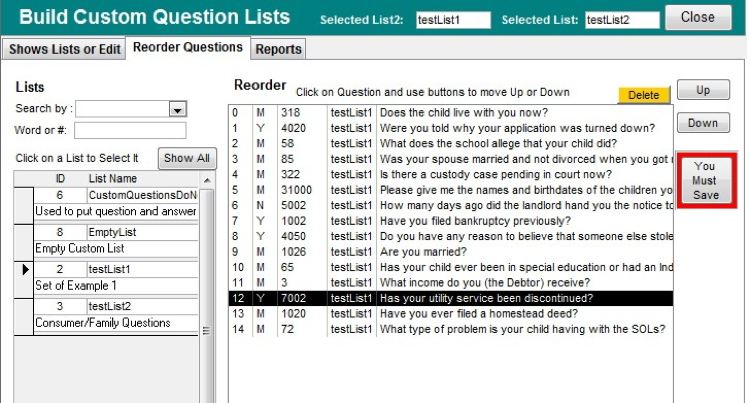Select the testList1 row selector arrow
Image resolution: width=750 pixels, height=403 pixels.
pyautogui.click(x=24, y=270)
